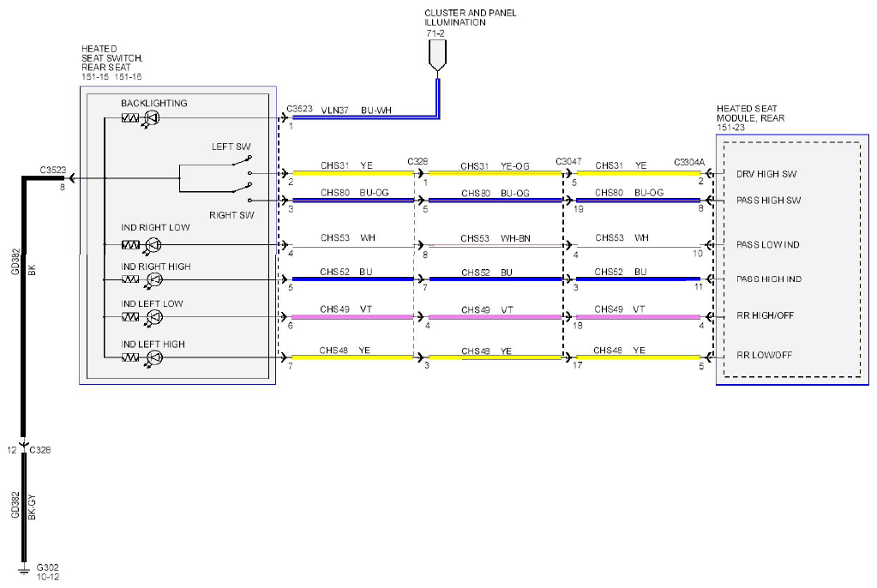Viewport: 877px width, 588px height.
Task: Click the VLN37 BU-WH wire label
Action: [357, 111]
